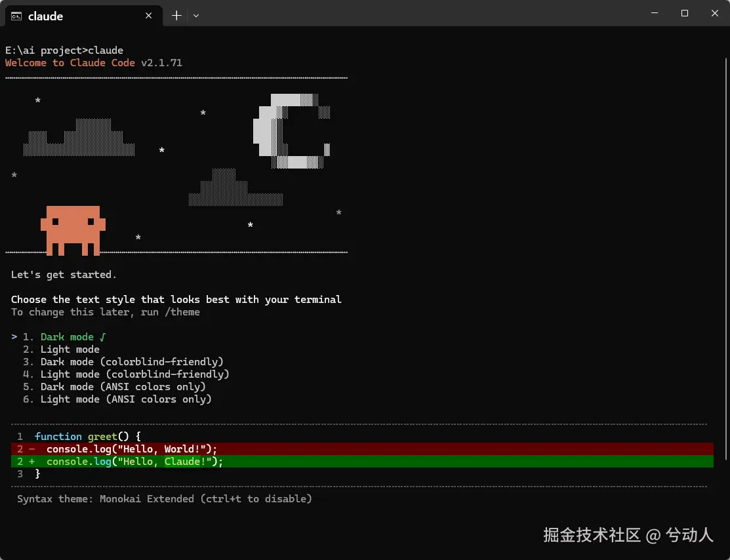Minimize the terminal window
This screenshot has width=730, height=560.
(655, 13)
